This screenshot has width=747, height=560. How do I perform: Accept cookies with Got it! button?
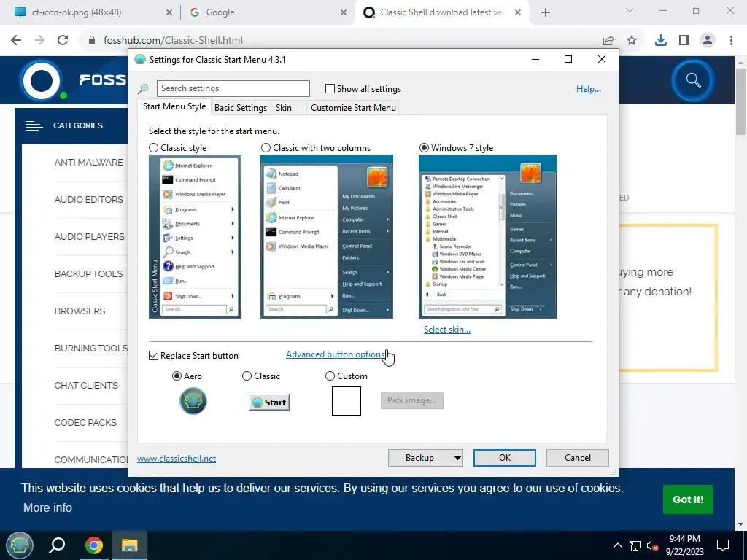(x=688, y=499)
